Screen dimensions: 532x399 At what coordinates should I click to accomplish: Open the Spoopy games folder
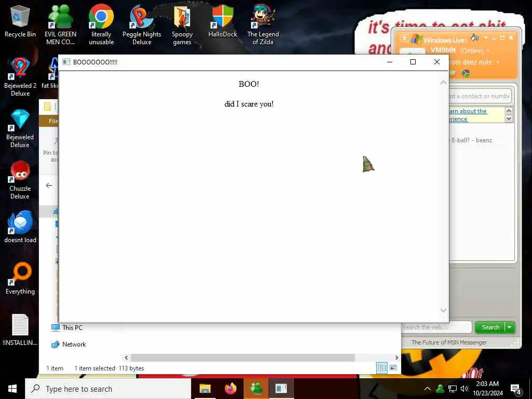(182, 25)
